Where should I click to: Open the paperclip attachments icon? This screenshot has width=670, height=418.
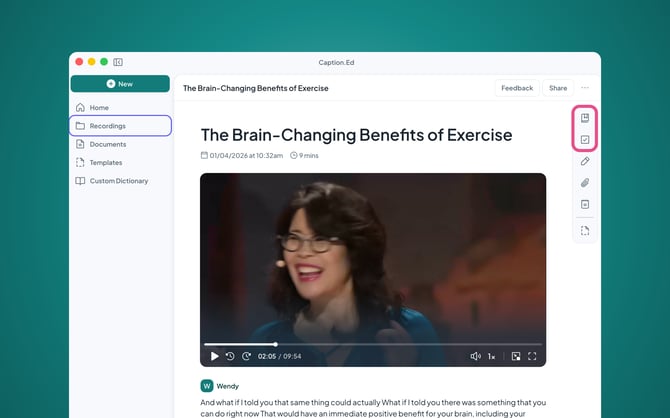coord(585,183)
